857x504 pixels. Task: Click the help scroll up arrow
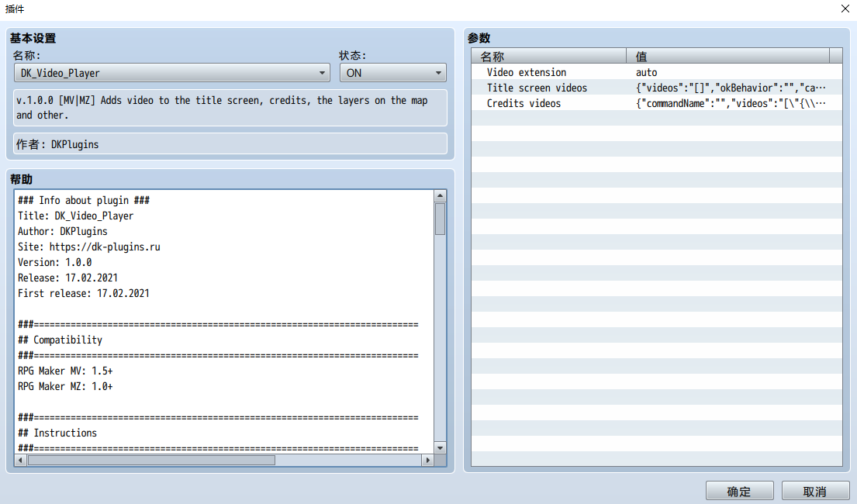(440, 195)
